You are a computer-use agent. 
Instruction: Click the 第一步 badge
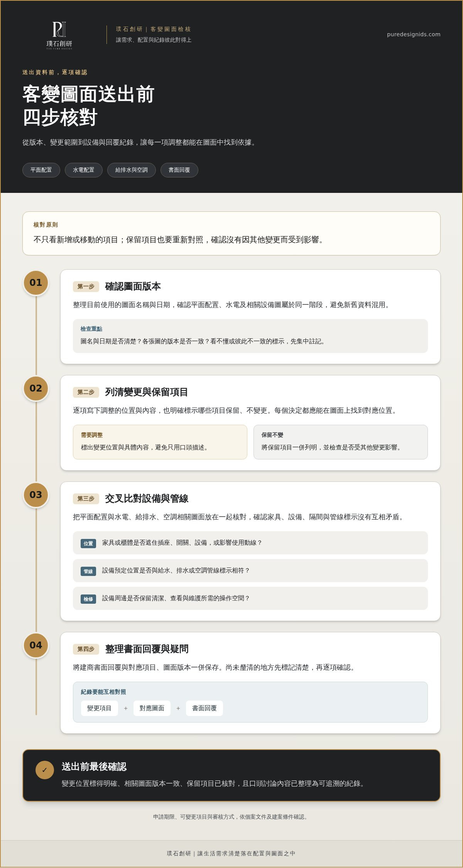click(86, 287)
